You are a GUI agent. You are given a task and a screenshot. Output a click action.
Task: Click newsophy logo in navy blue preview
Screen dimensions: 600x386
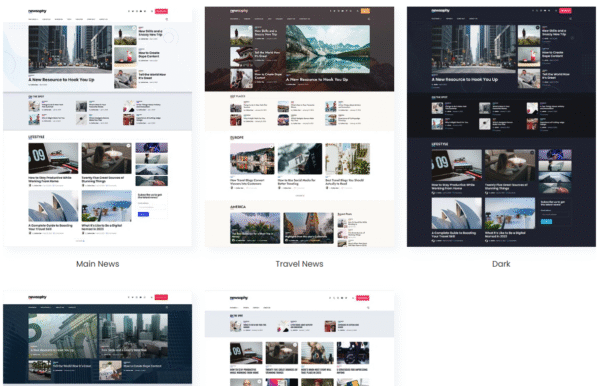(x=38, y=297)
